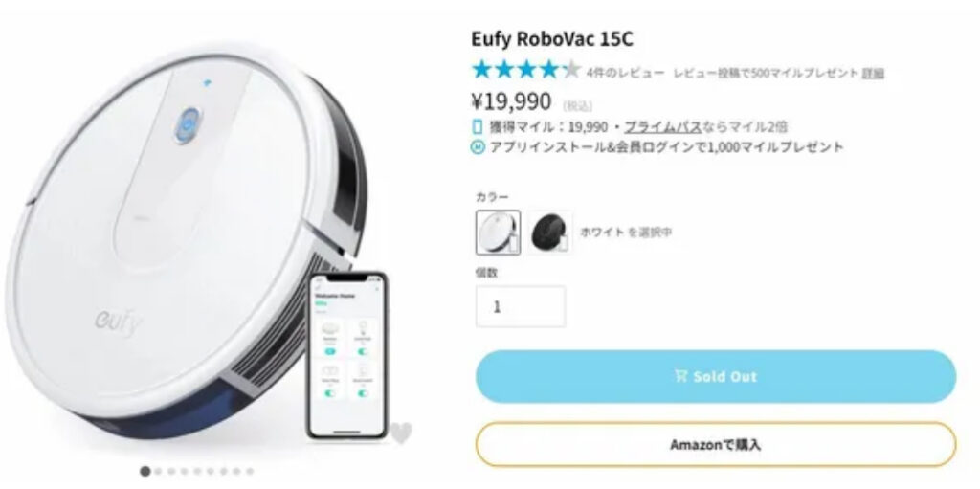
Task: Open the 詳細 link for review miles
Action: (x=873, y=73)
